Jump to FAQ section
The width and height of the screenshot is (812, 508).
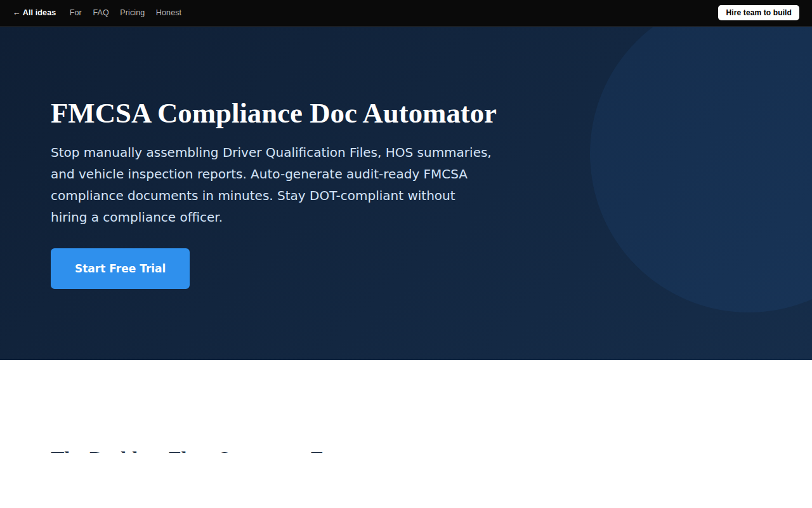tap(101, 13)
